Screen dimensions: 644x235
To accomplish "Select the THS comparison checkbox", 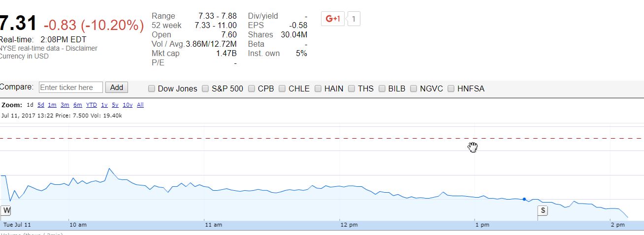I will [x=352, y=89].
